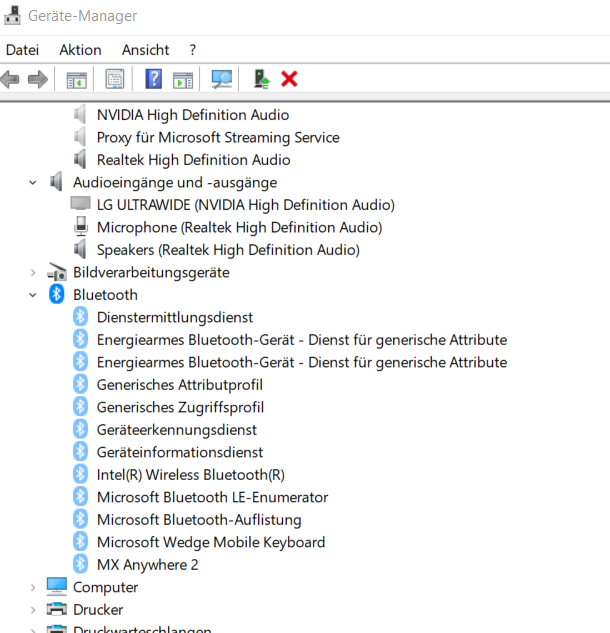This screenshot has width=610, height=633.
Task: Select the Geräteerkennungsdienst entry
Action: pyautogui.click(x=177, y=430)
